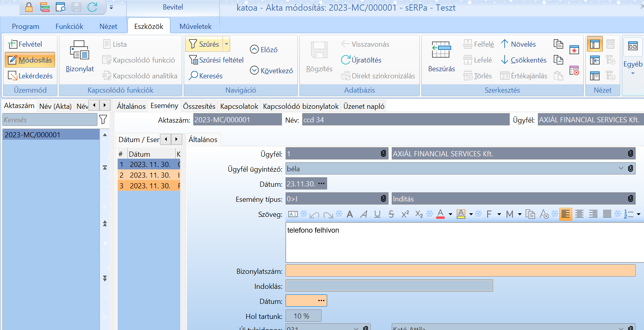
Task: Expand the Ügyfél ügyintéző combo box
Action: click(621, 169)
